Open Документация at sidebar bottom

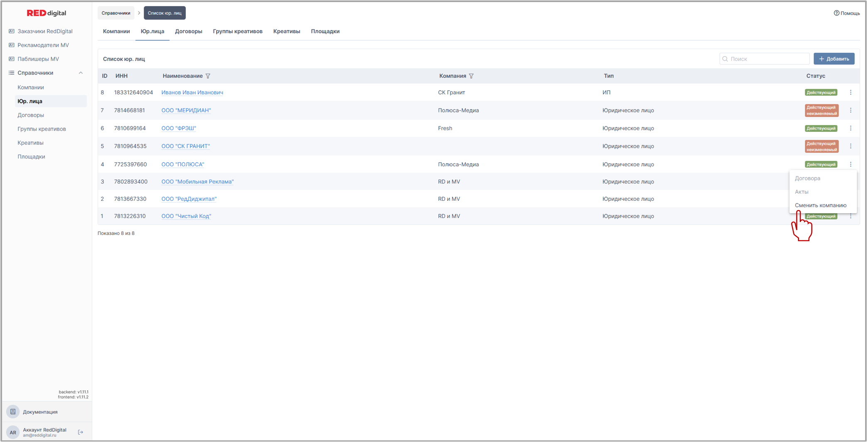pyautogui.click(x=40, y=412)
